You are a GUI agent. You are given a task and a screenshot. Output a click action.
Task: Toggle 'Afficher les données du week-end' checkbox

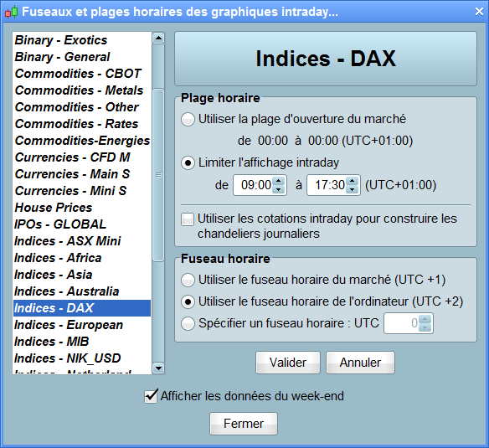coord(151,396)
